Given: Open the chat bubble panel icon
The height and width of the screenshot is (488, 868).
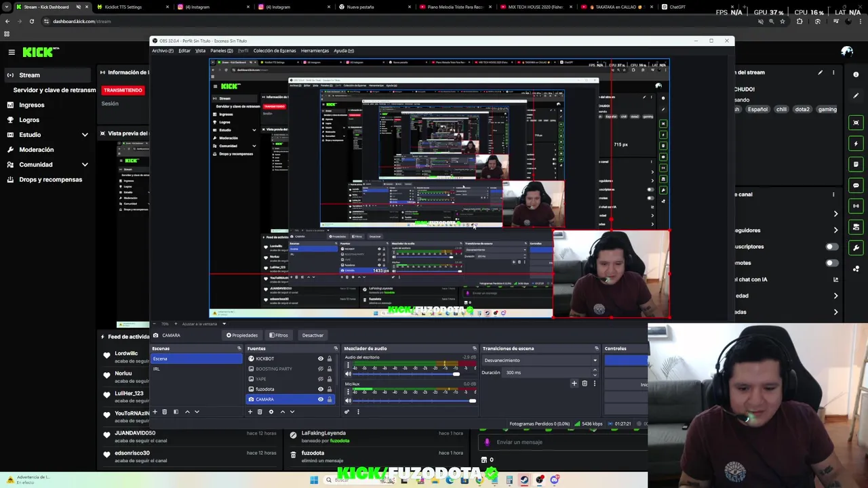Looking at the screenshot, I should 856,185.
